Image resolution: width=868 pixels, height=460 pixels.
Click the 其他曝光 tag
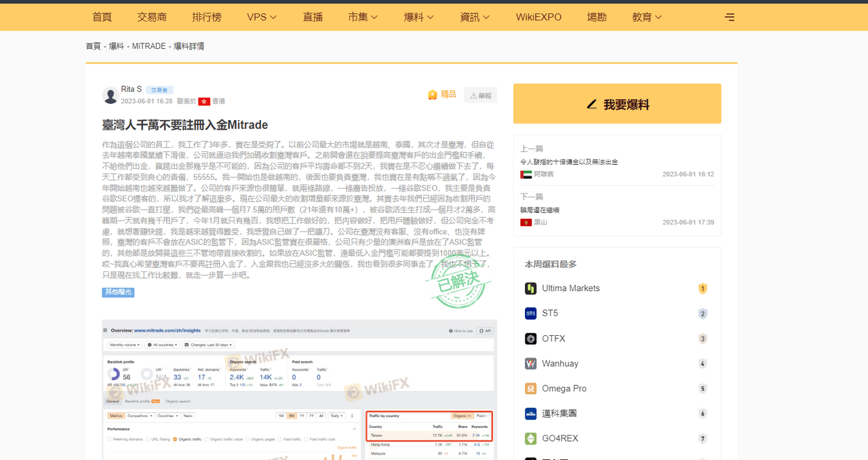tap(118, 292)
